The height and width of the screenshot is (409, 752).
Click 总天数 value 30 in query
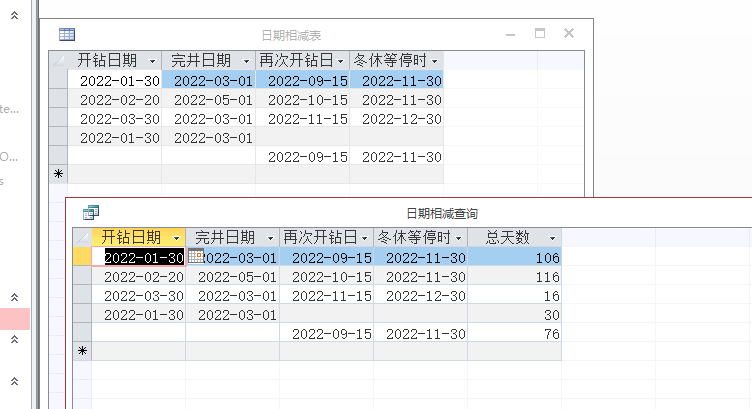[x=515, y=315]
